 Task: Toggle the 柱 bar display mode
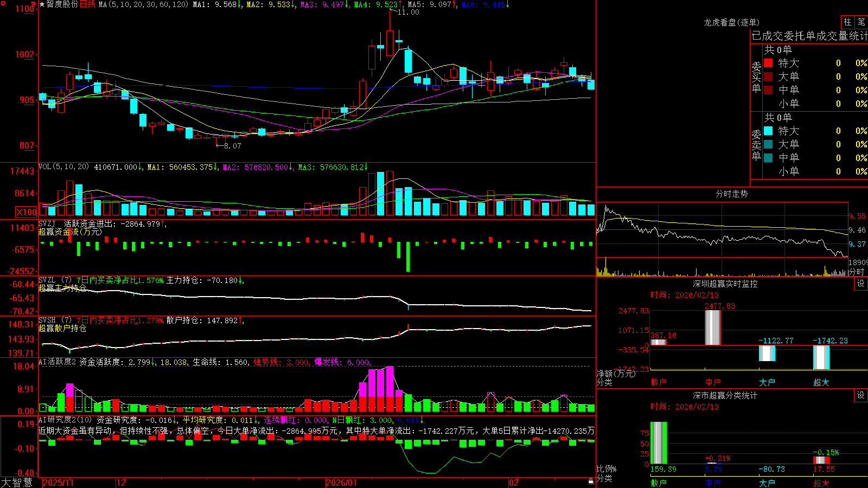pyautogui.click(x=847, y=22)
